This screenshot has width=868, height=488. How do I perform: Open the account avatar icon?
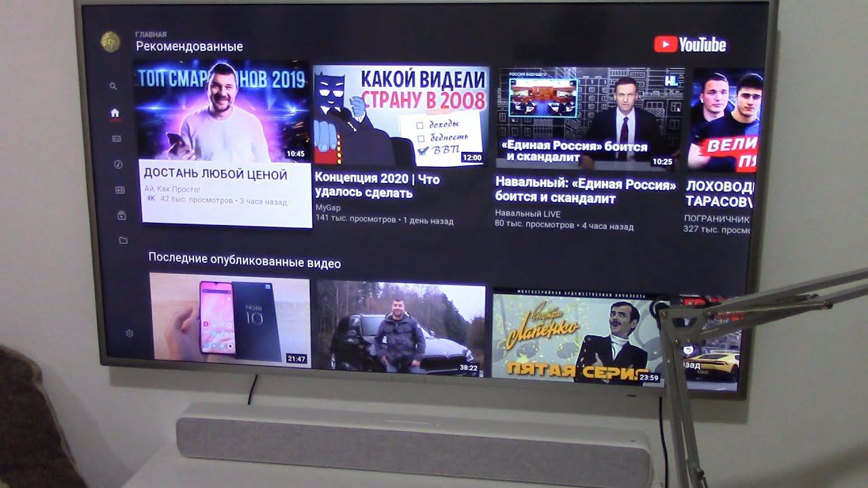111,42
